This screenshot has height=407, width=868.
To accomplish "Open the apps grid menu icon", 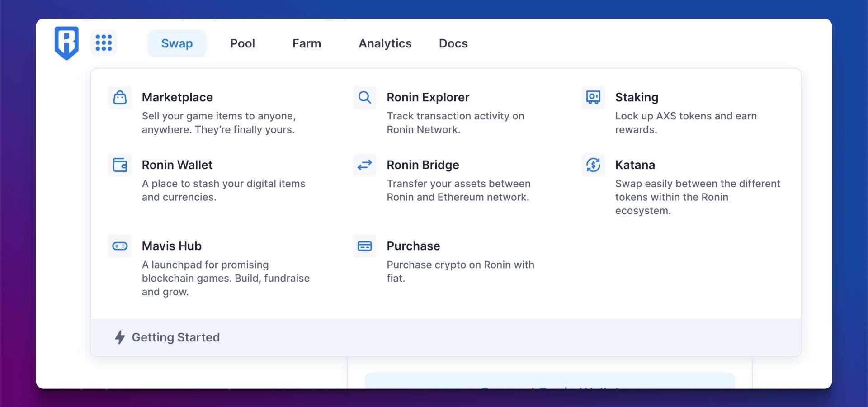I will pyautogui.click(x=104, y=43).
